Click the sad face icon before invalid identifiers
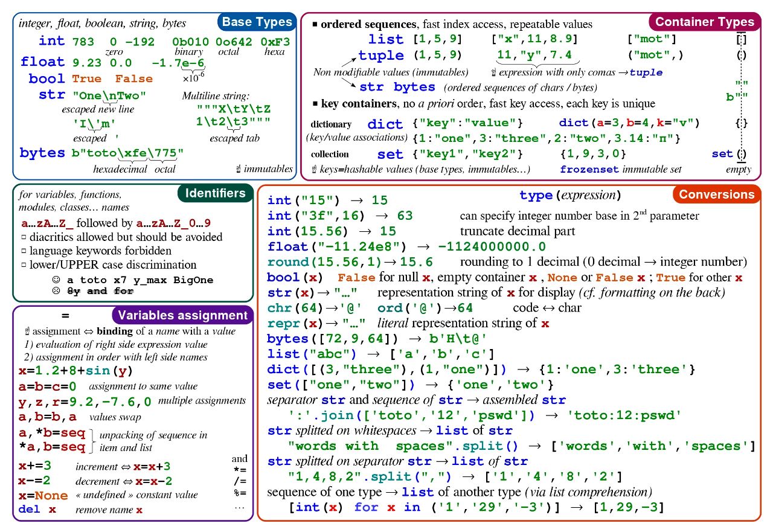 (x=57, y=290)
